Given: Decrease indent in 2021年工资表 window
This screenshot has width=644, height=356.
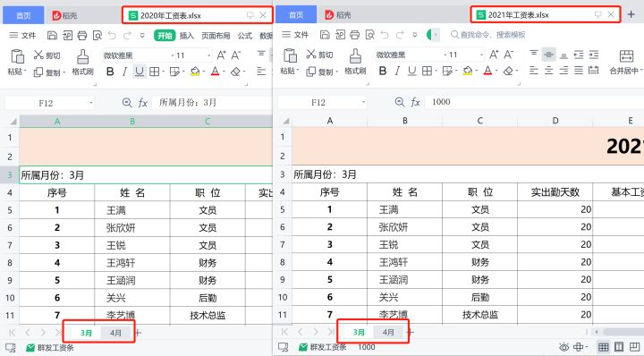Looking at the screenshot, I should tap(579, 55).
